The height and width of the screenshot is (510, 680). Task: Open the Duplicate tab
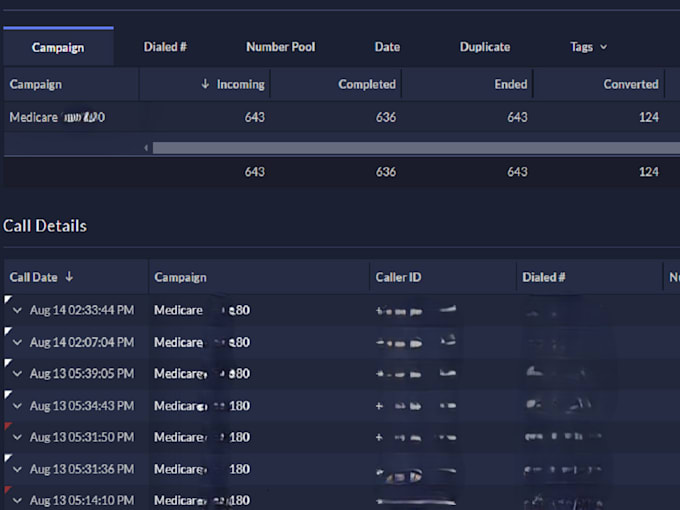pyautogui.click(x=485, y=47)
